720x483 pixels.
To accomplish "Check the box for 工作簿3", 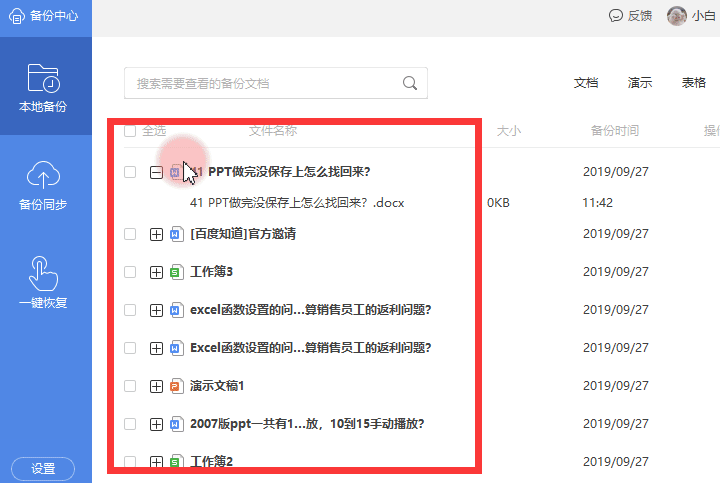I will coord(130,272).
